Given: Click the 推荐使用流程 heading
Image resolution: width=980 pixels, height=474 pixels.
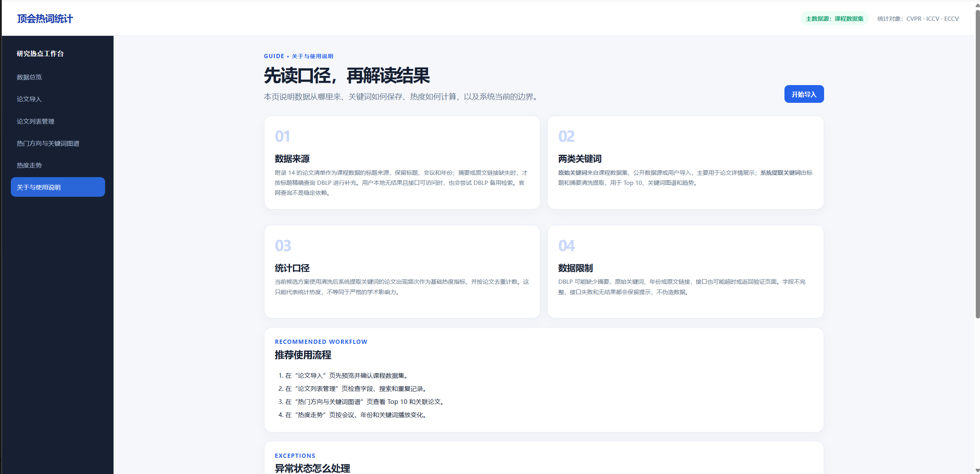Looking at the screenshot, I should (303, 355).
